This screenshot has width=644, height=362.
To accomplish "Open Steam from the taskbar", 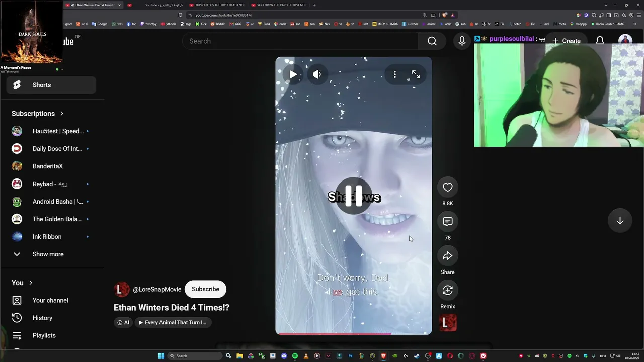I will (417, 356).
